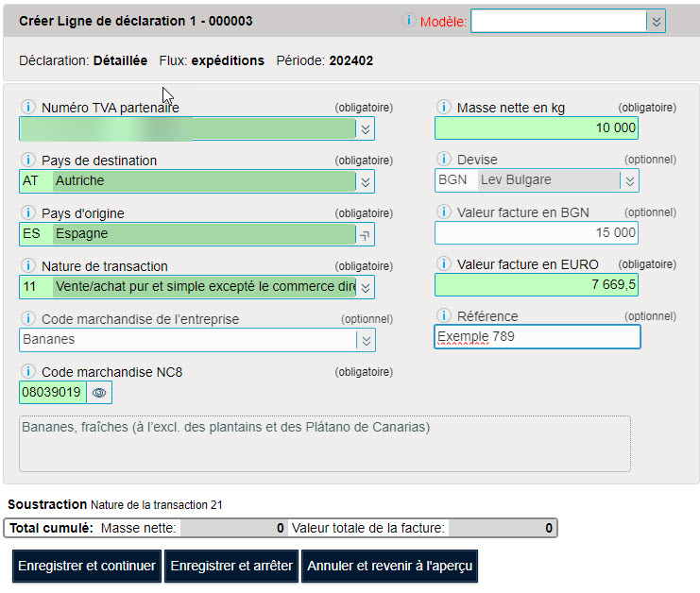Click info icon for Valeur facture en BGN
Image resolution: width=700 pixels, height=593 pixels.
[x=444, y=212]
